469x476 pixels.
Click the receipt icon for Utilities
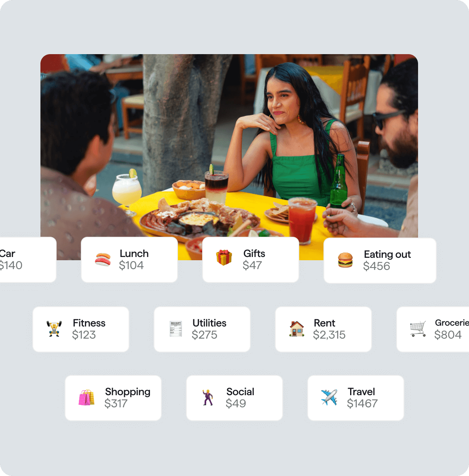[175, 329]
